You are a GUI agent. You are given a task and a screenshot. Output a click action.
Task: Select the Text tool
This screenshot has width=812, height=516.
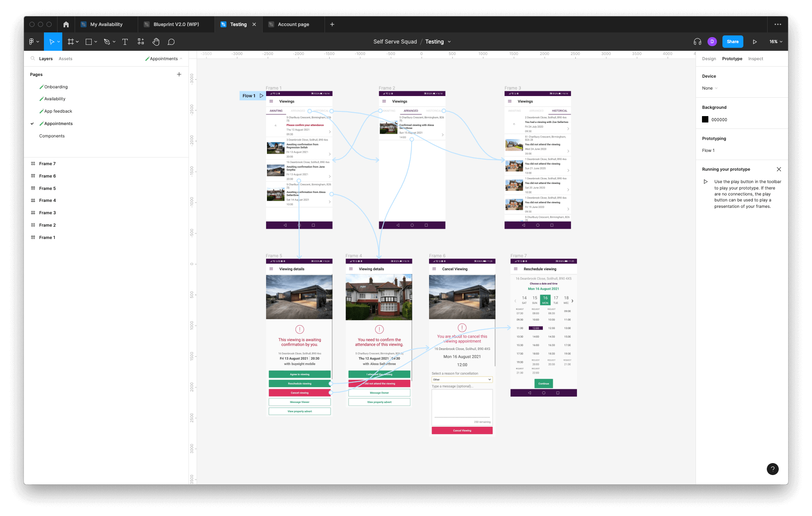coord(125,42)
